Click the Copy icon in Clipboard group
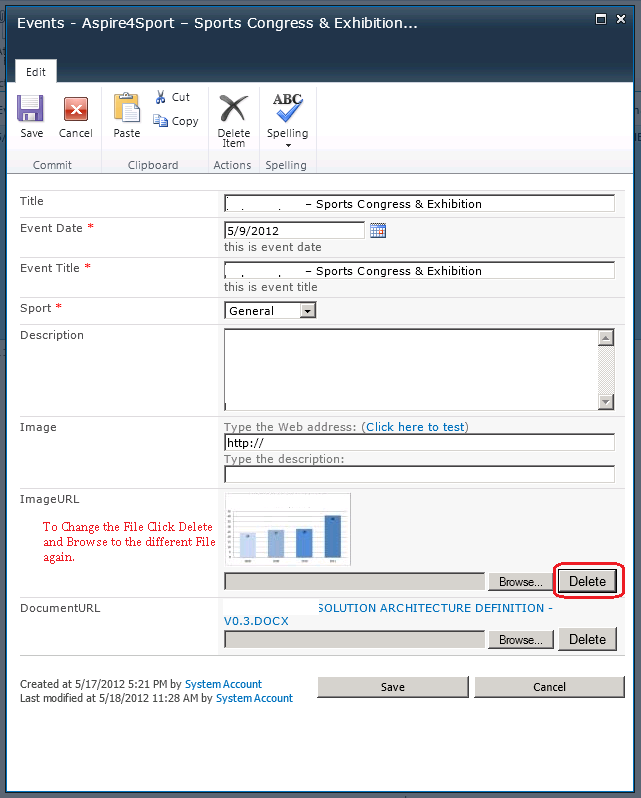 (x=160, y=121)
